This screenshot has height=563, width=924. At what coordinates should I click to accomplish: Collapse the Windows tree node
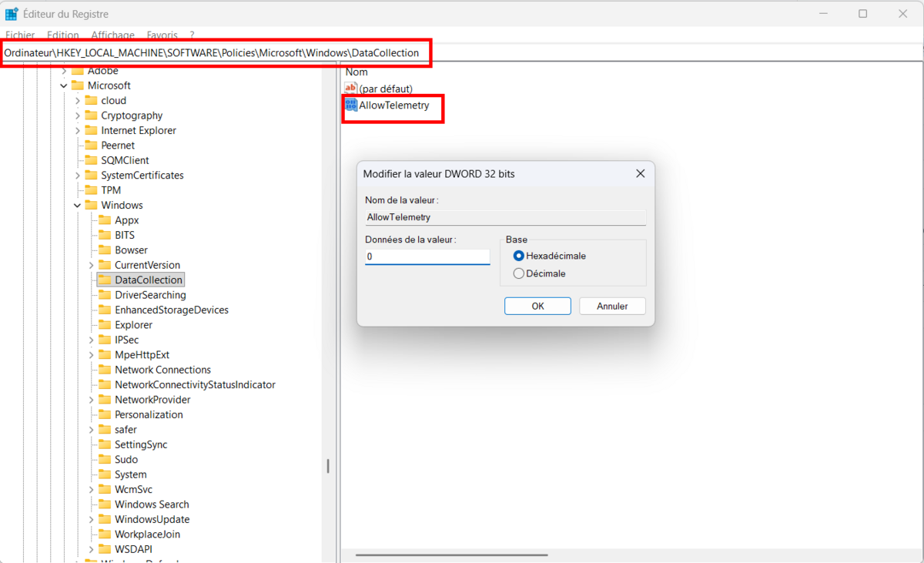click(x=78, y=206)
